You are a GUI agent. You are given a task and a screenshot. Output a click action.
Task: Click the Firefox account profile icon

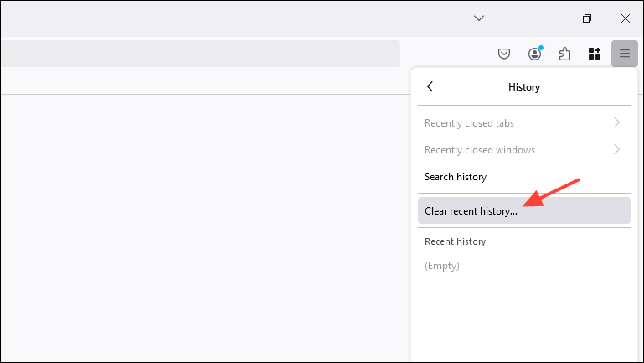tap(534, 54)
